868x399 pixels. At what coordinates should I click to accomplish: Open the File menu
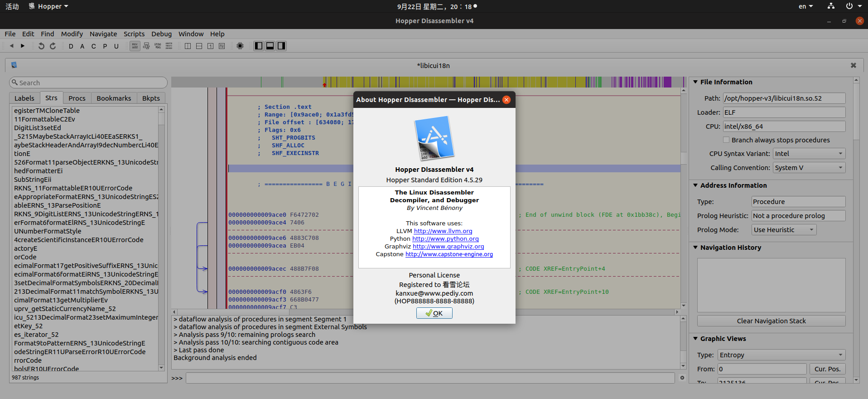tap(10, 34)
